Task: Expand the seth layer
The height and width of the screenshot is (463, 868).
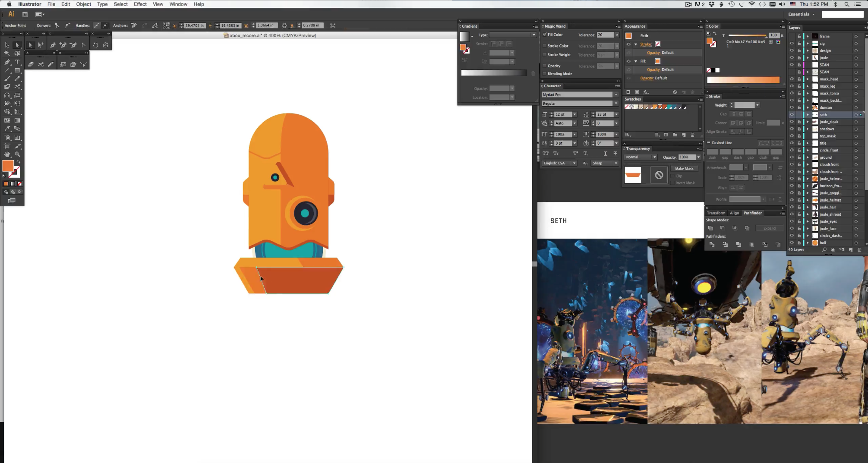Action: coord(808,115)
